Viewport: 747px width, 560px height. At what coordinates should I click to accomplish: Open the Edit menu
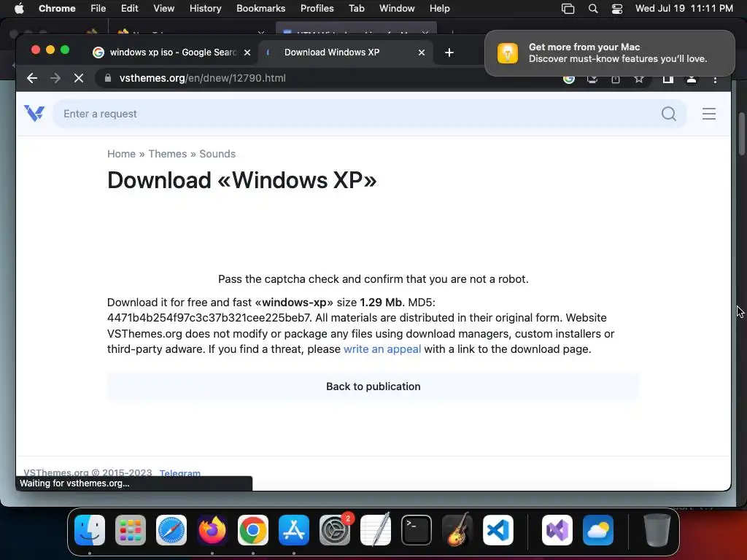(x=129, y=9)
